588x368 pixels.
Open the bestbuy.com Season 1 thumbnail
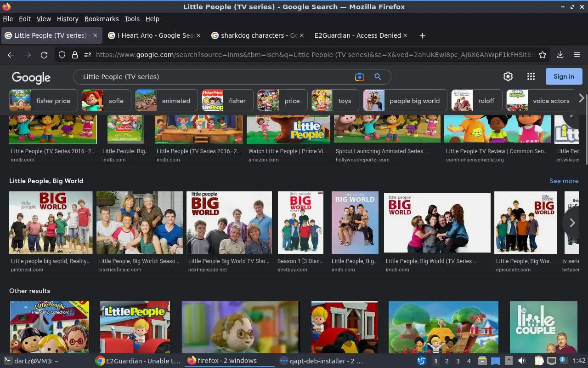[x=300, y=223]
